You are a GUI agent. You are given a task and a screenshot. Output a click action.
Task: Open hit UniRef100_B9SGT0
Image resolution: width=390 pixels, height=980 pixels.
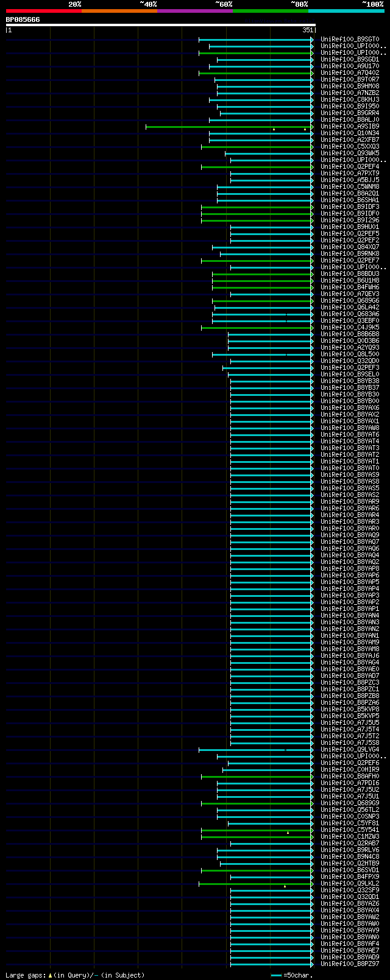[x=350, y=40]
